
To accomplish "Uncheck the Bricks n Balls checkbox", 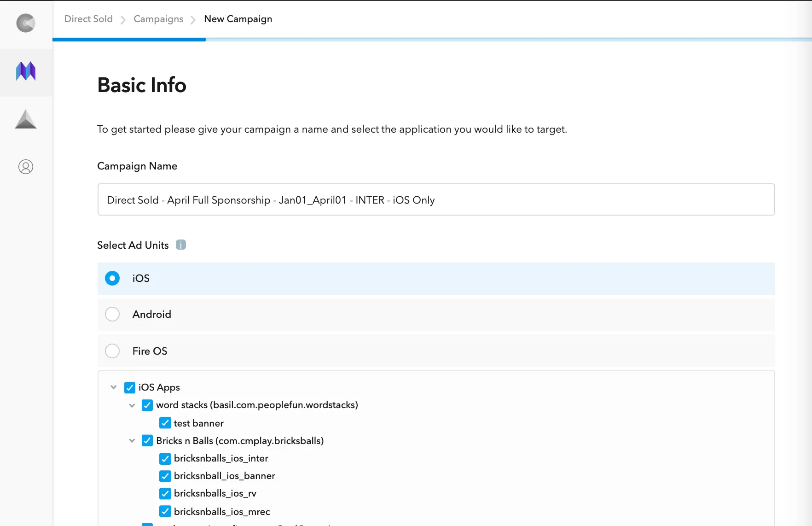I will [147, 441].
